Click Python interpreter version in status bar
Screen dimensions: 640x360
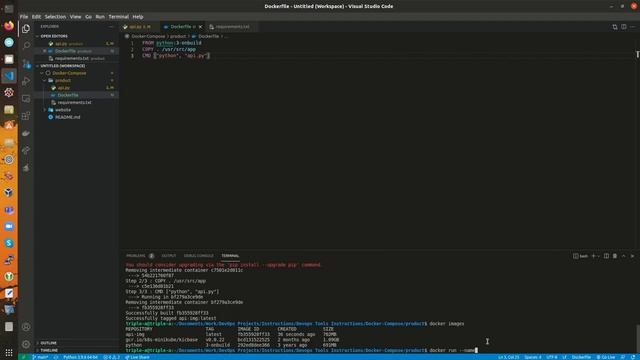pyautogui.click(x=80, y=357)
